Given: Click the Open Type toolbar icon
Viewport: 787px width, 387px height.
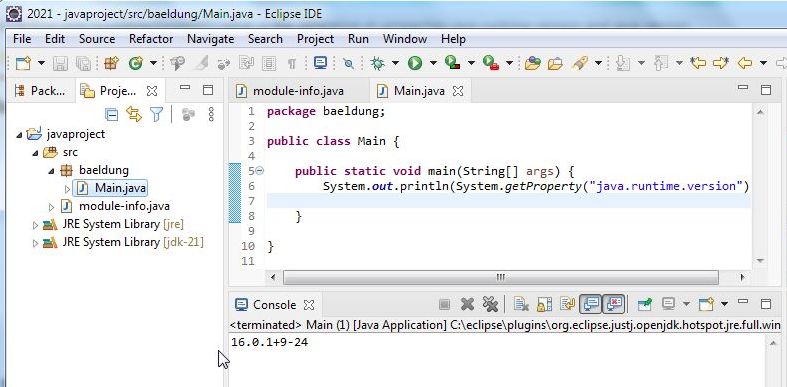Looking at the screenshot, I should pos(533,63).
